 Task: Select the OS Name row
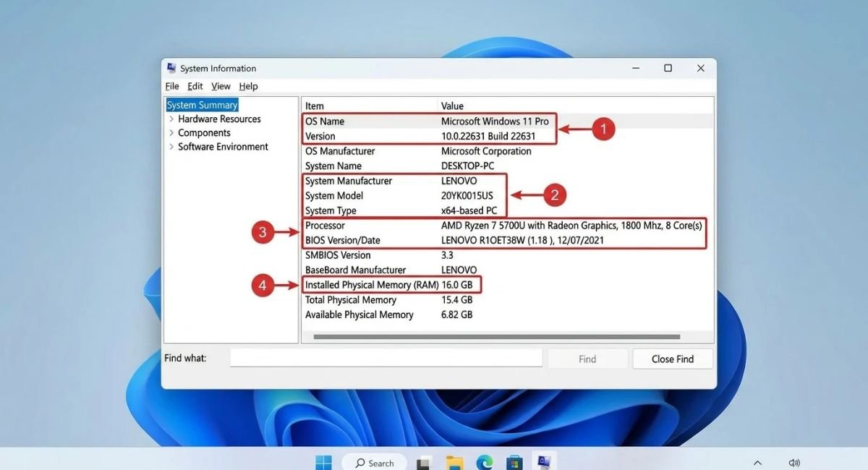coord(508,121)
